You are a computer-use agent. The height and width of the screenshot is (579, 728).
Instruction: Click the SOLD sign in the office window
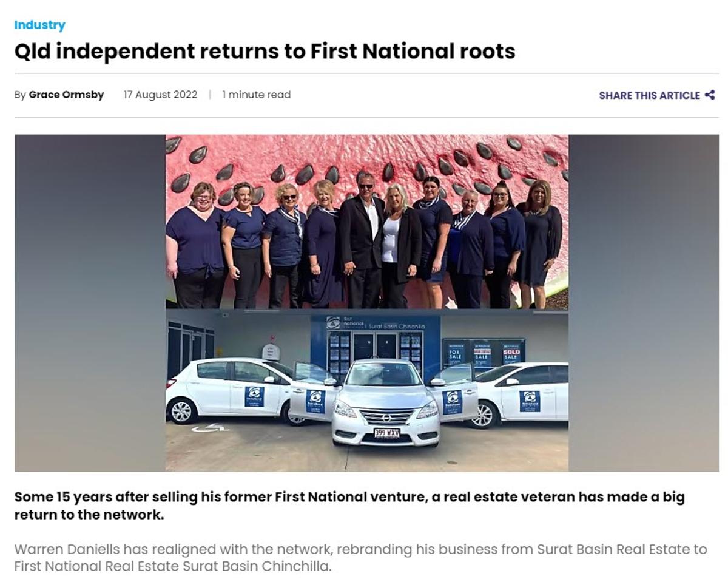(x=511, y=354)
